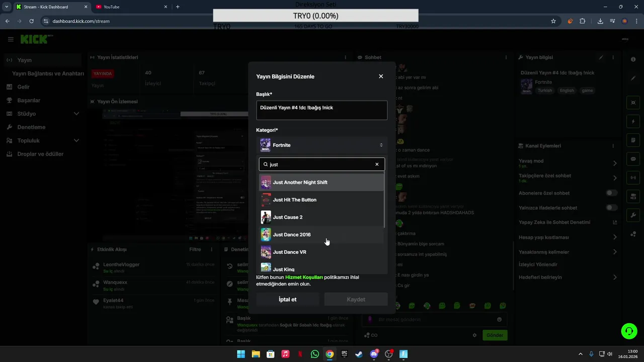Open WhatsApp from the taskbar
This screenshot has width=644, height=362.
(x=315, y=354)
